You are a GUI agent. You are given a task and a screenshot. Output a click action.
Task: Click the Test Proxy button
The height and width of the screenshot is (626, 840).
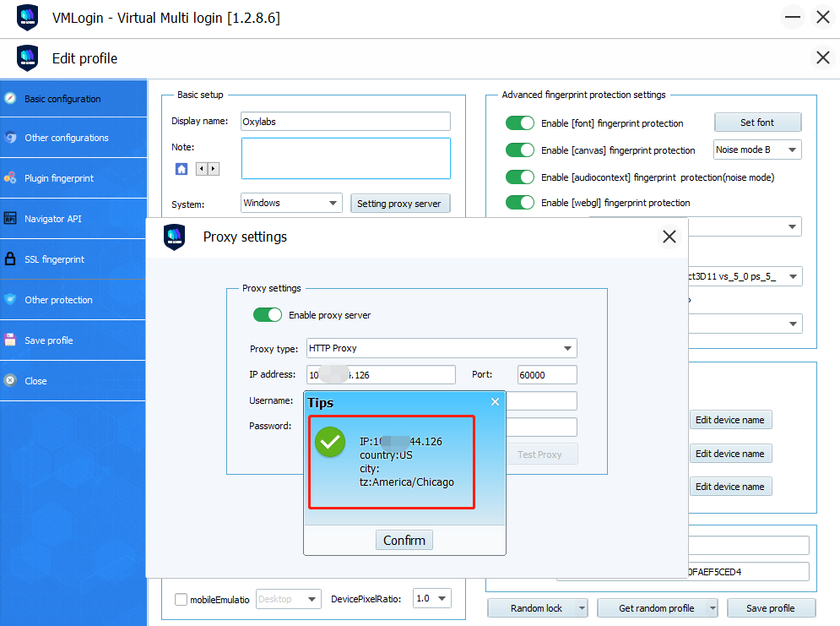coord(540,455)
